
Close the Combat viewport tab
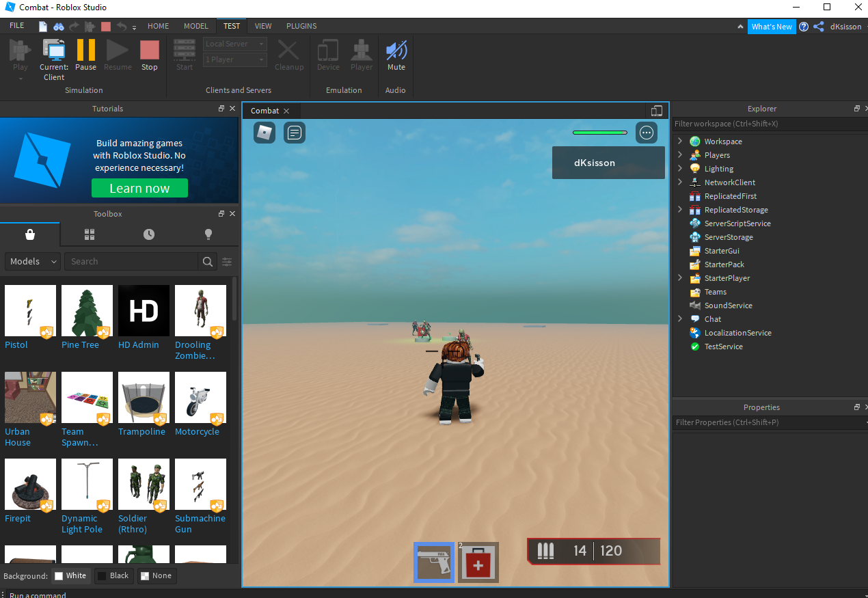[286, 111]
